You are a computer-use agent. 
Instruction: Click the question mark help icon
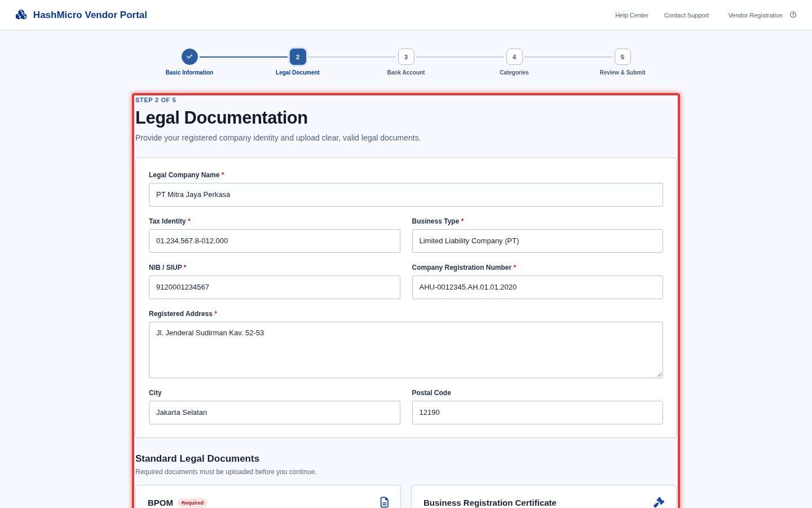pyautogui.click(x=793, y=15)
